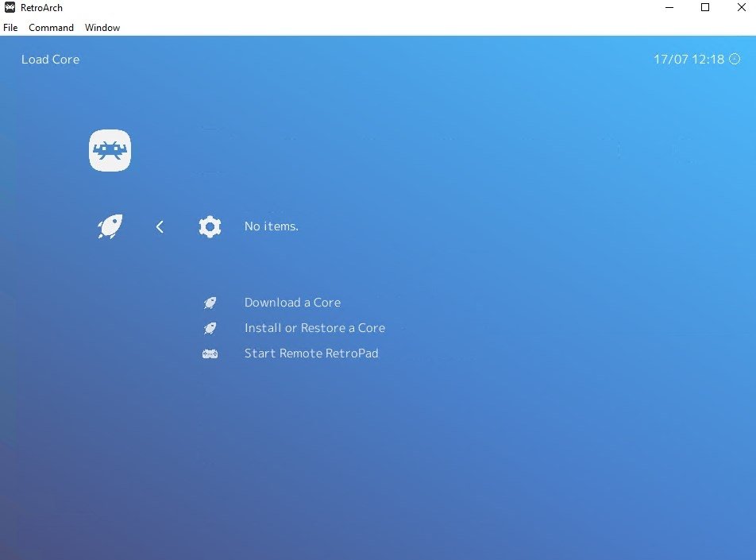Maximize the RetroArch window

(705, 7)
